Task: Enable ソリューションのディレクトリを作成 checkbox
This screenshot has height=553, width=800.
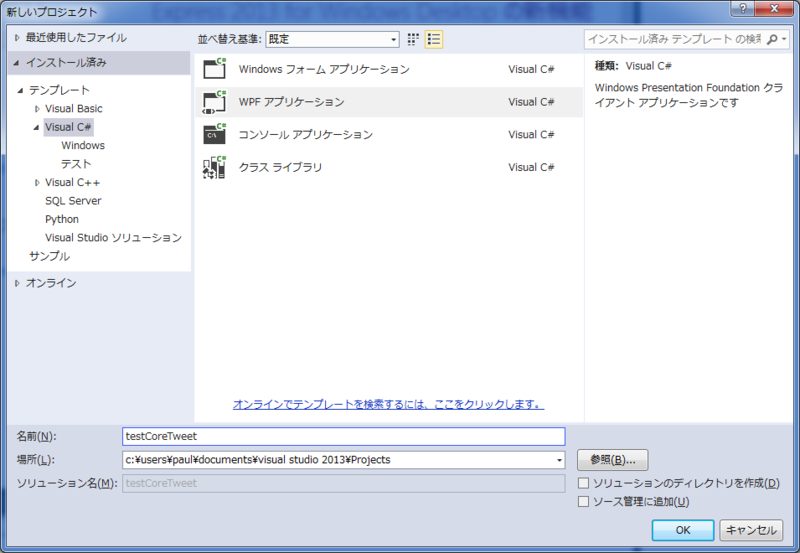Action: (x=583, y=483)
